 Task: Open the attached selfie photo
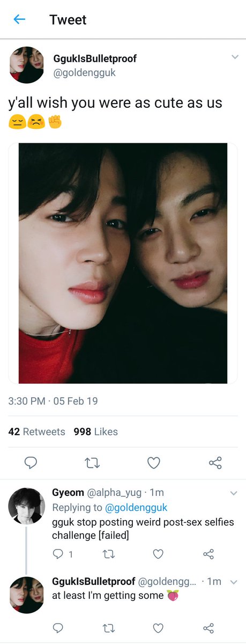(123, 263)
